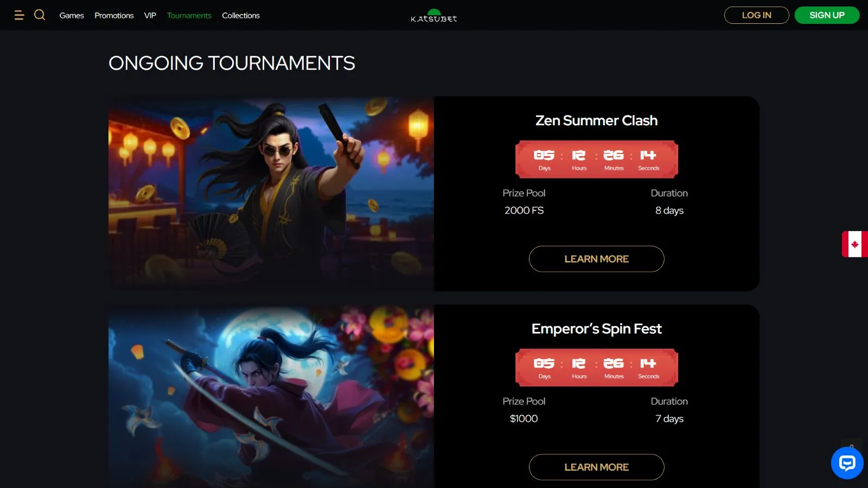This screenshot has height=488, width=868.
Task: Open the Emperor's Spin Fest banner image
Action: tap(271, 396)
